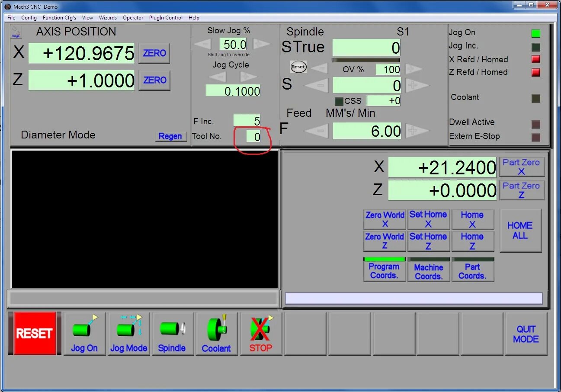Click Jog Cycle left arrow
Screen dimensions: 561x392
(218, 77)
